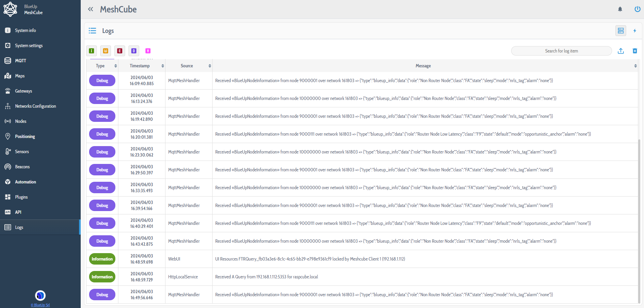Open the Gateways page

[24, 91]
